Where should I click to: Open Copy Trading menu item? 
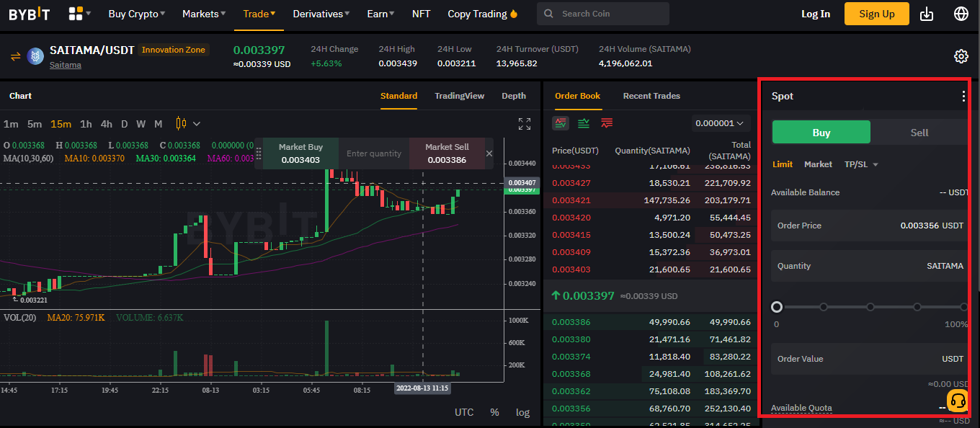point(483,14)
